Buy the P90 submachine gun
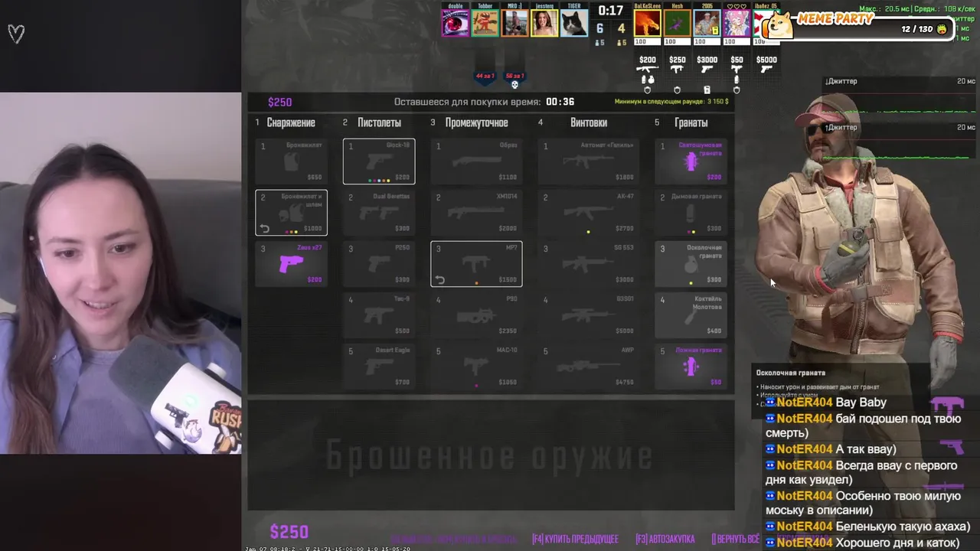 point(476,315)
